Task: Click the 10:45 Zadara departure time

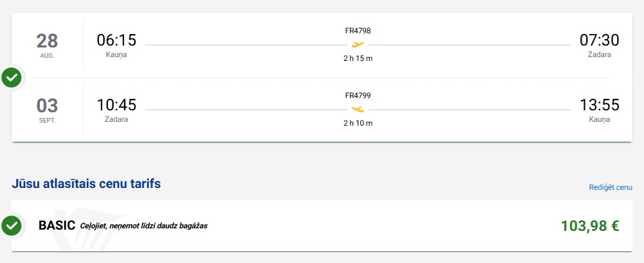Action: click(116, 105)
